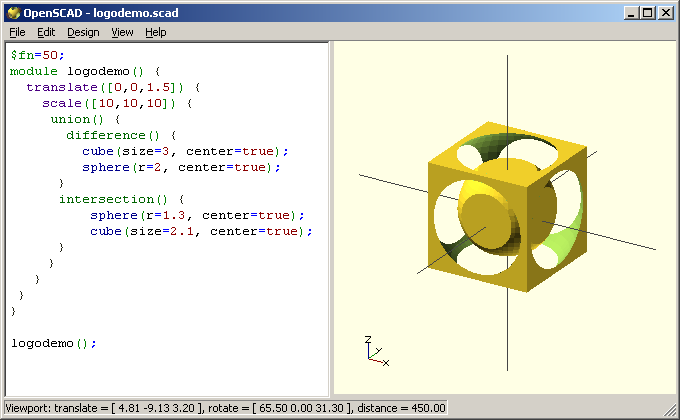Click the window resize grip in the corner

click(670, 410)
